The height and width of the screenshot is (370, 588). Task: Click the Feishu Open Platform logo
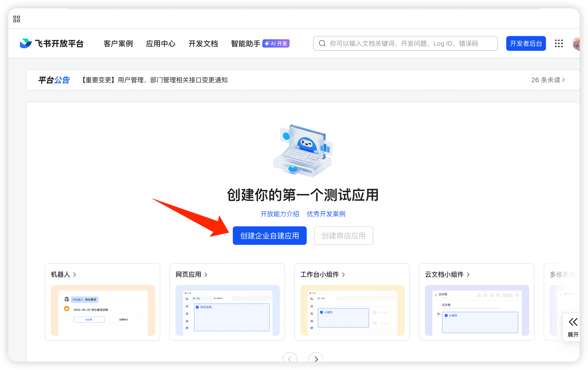click(x=52, y=43)
